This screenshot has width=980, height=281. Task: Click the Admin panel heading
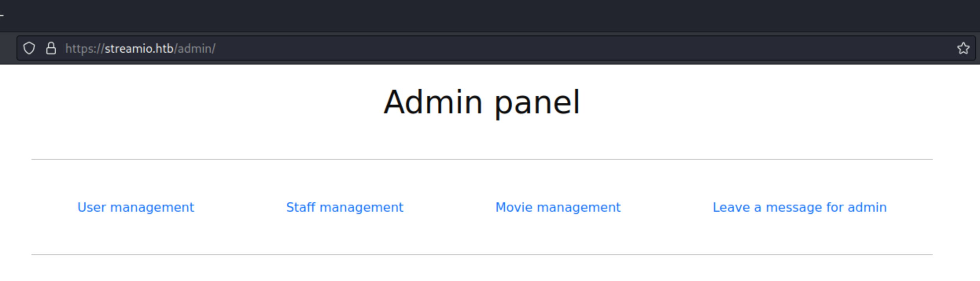pos(482,102)
